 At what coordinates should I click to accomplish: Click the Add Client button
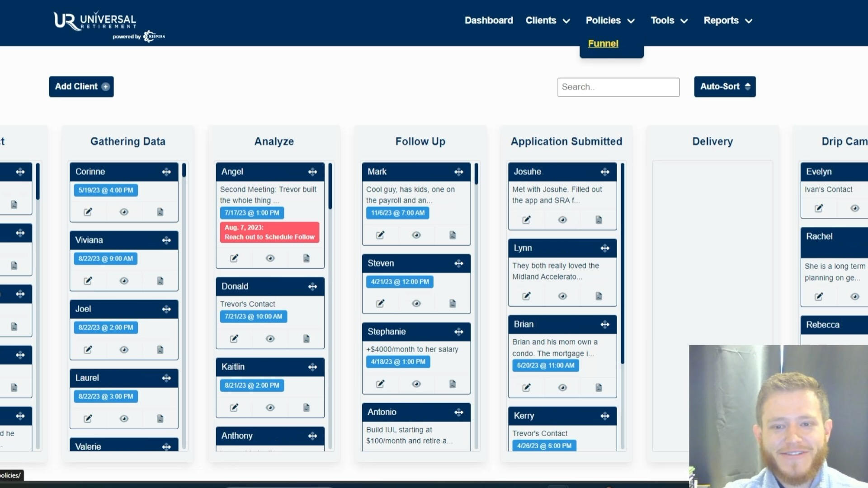coord(81,86)
